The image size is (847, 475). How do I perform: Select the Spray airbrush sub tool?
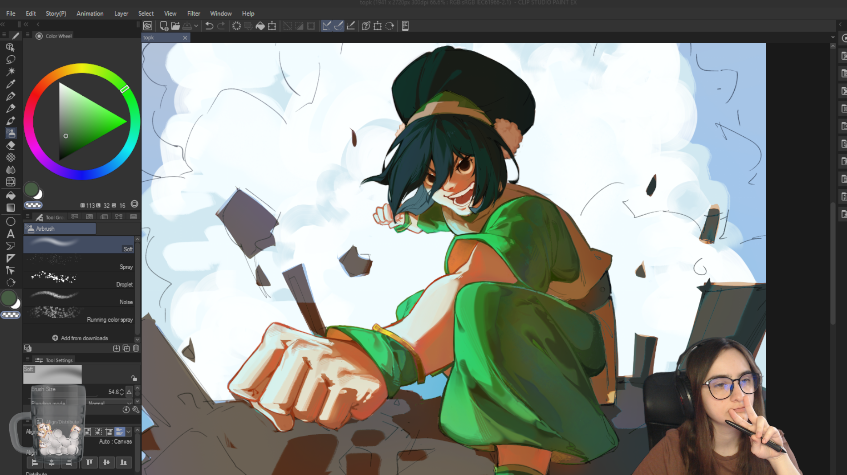[x=78, y=262]
